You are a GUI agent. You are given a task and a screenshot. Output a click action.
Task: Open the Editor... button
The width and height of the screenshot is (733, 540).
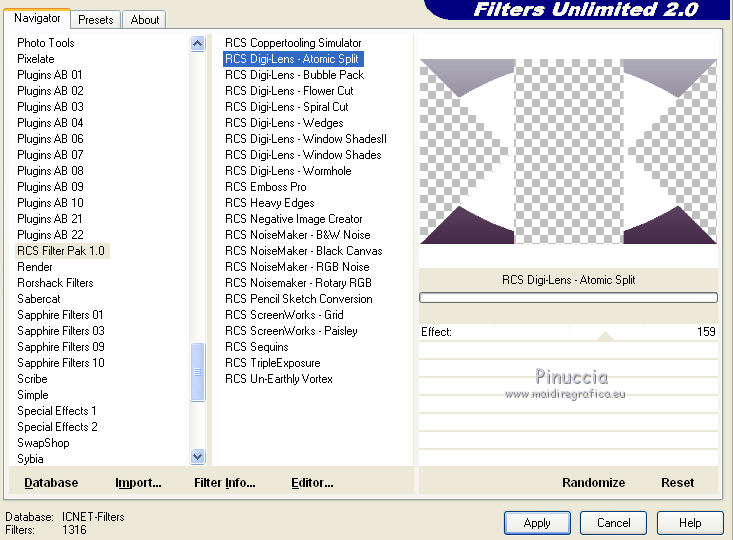click(312, 482)
